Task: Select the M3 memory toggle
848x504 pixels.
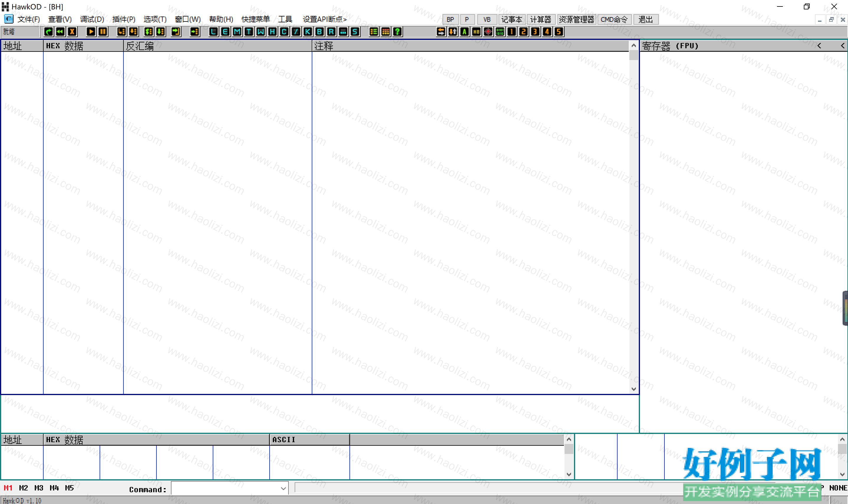Action: coord(39,488)
